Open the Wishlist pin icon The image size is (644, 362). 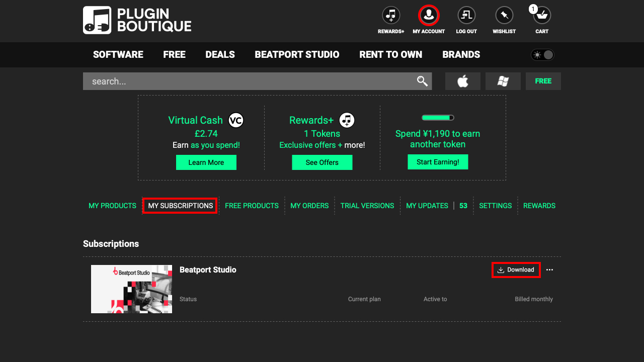pyautogui.click(x=504, y=16)
